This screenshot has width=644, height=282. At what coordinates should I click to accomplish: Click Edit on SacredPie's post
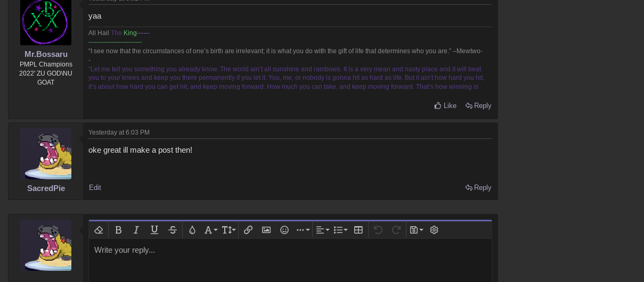coord(95,188)
